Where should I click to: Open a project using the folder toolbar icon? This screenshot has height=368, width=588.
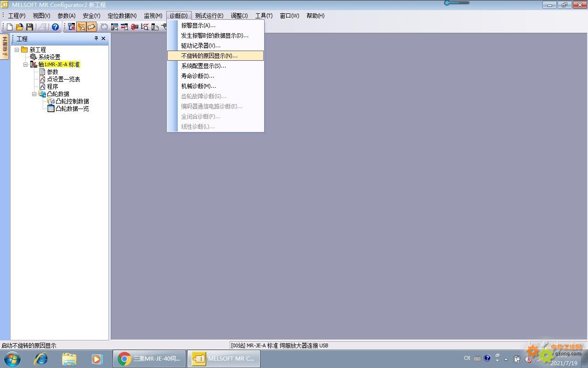(x=19, y=27)
